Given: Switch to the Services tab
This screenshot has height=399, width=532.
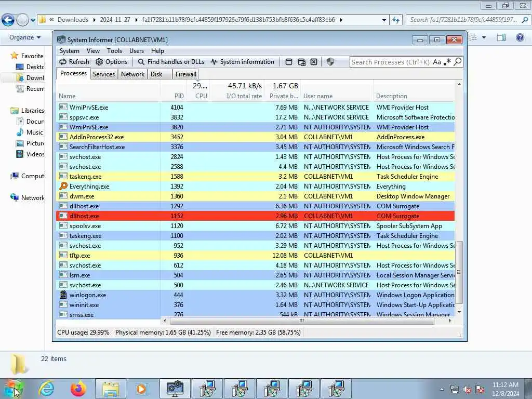Looking at the screenshot, I should [104, 74].
